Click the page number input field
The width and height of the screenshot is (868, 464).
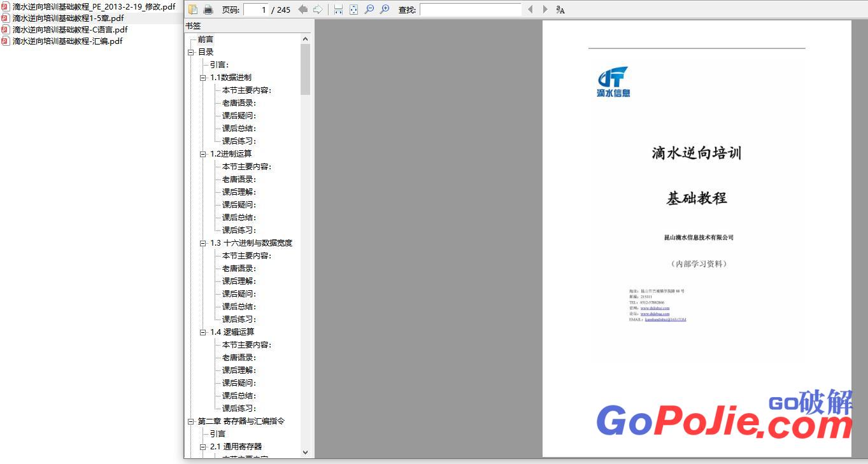click(256, 10)
